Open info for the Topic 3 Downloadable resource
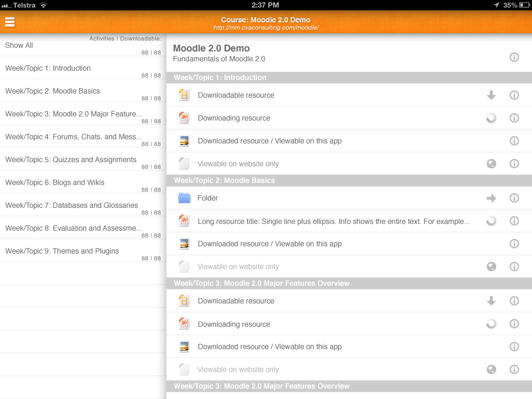This screenshot has height=399, width=532. (x=514, y=301)
